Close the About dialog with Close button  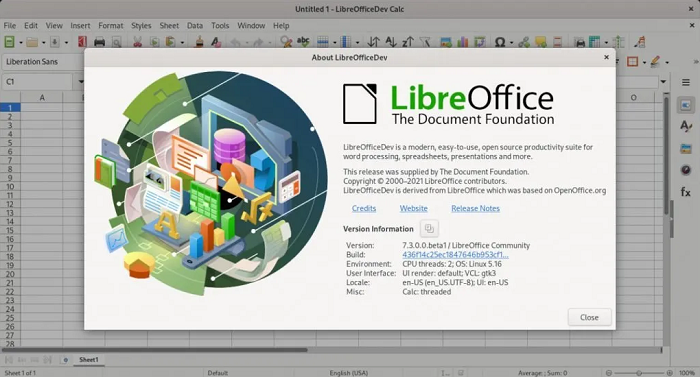pos(589,317)
